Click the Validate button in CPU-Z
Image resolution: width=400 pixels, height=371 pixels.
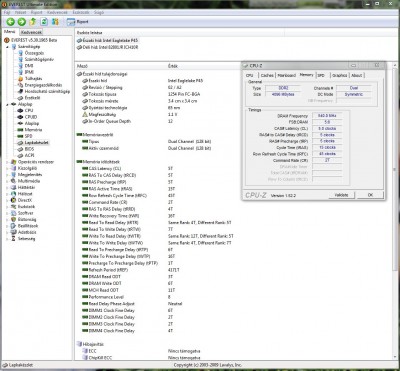pos(341,195)
